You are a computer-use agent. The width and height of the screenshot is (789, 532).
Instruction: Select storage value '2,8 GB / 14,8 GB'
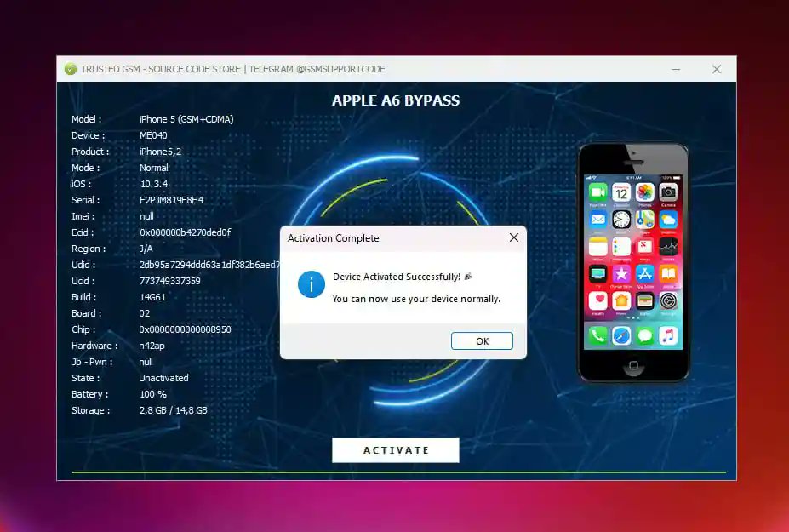173,410
